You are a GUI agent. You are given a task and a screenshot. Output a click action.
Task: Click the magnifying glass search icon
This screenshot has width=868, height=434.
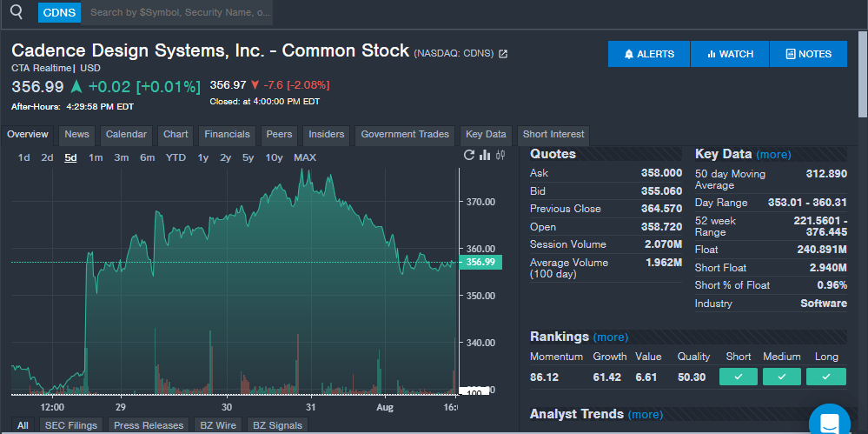(x=17, y=11)
